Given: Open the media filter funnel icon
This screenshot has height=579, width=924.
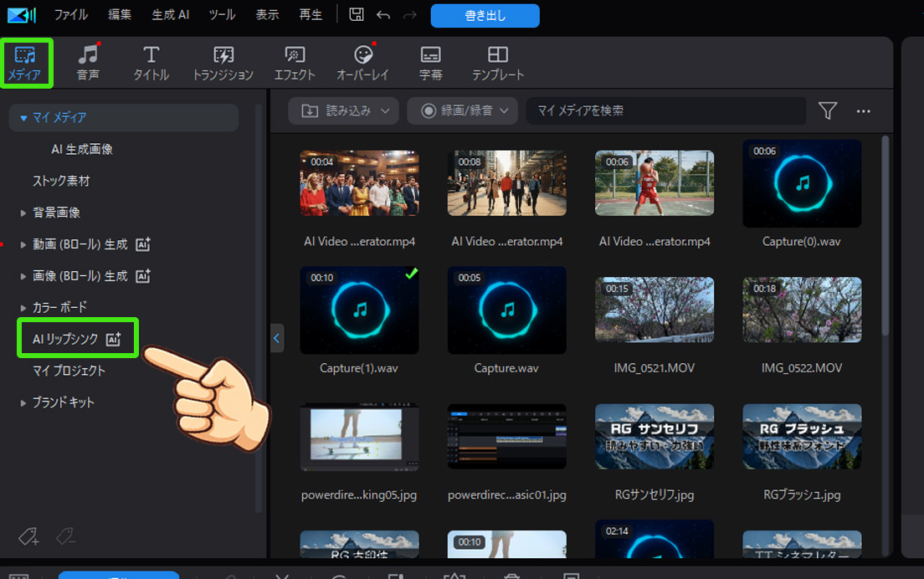Looking at the screenshot, I should tap(828, 110).
